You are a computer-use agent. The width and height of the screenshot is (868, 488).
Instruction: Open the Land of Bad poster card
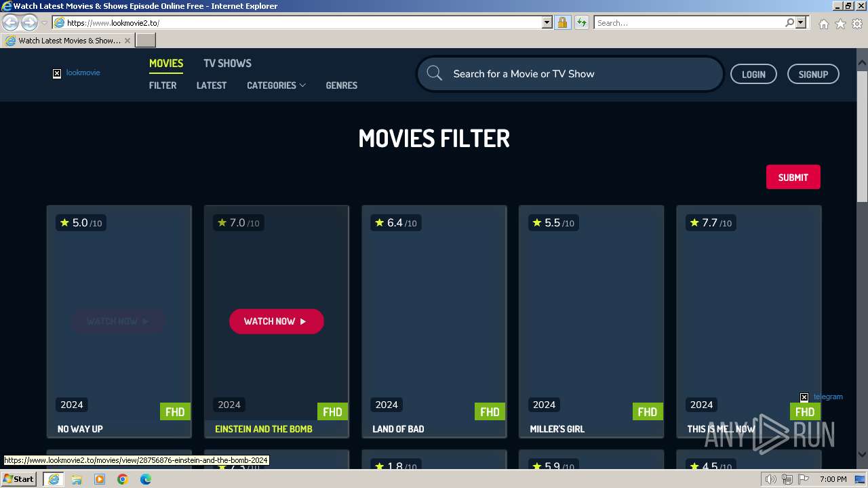click(x=434, y=321)
